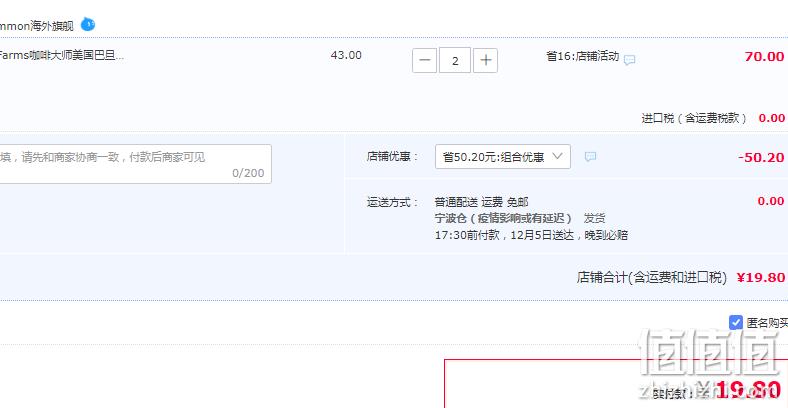The height and width of the screenshot is (408, 788).
Task: Click the store name 海外旗舰
Action: pos(37,26)
